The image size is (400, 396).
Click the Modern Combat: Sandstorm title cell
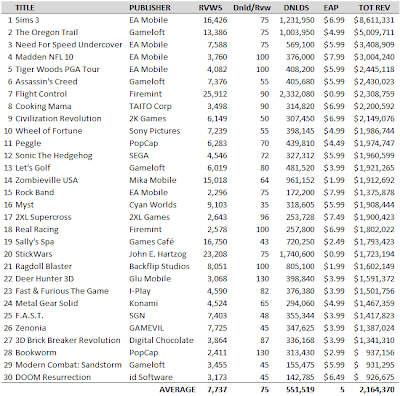pyautogui.click(x=68, y=365)
